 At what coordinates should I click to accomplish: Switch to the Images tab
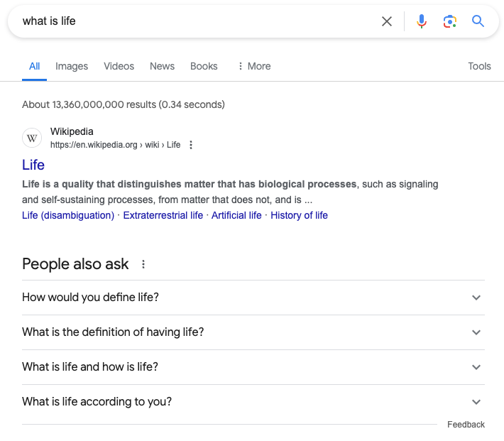point(72,66)
